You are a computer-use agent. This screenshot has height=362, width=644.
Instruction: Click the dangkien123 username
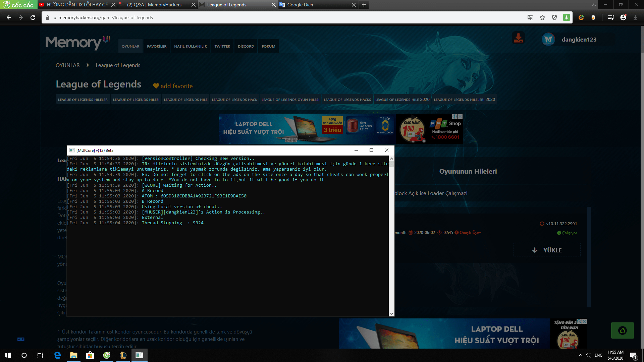click(x=579, y=40)
